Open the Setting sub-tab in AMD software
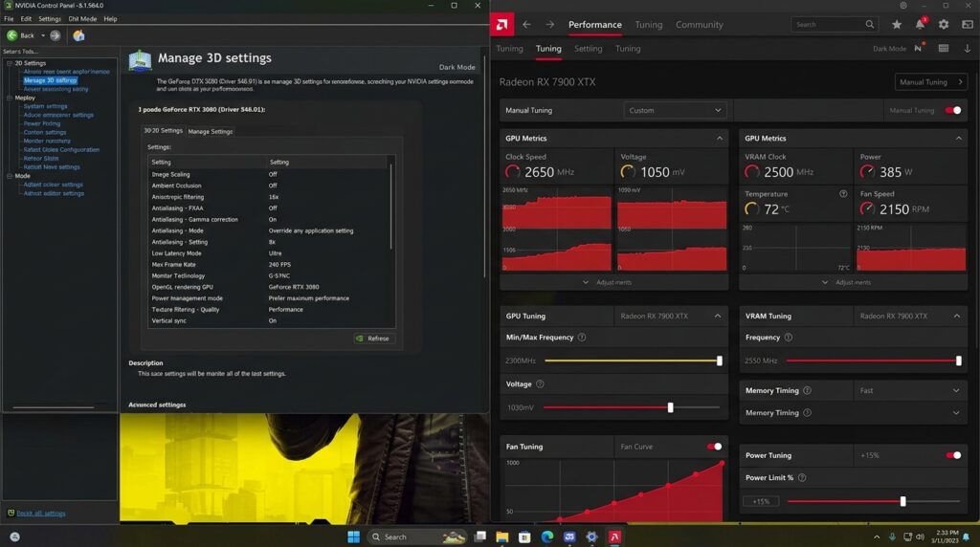Screen dimensions: 980x547 click(x=589, y=48)
